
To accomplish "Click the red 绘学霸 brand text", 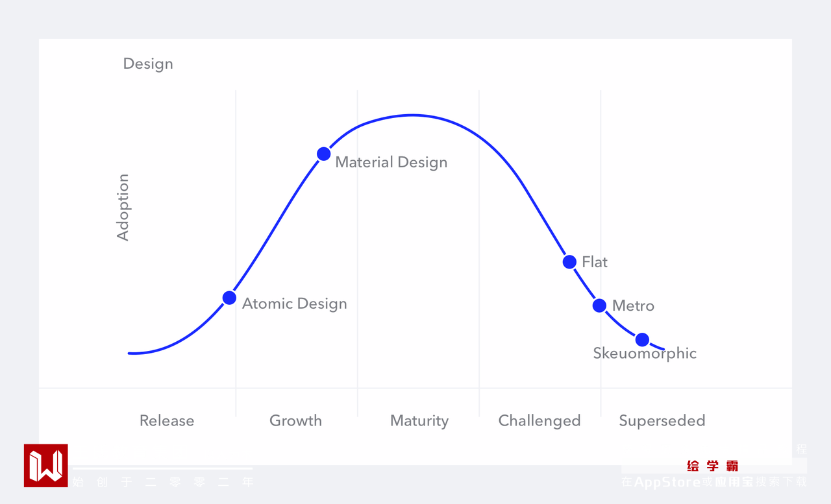I will pyautogui.click(x=712, y=466).
